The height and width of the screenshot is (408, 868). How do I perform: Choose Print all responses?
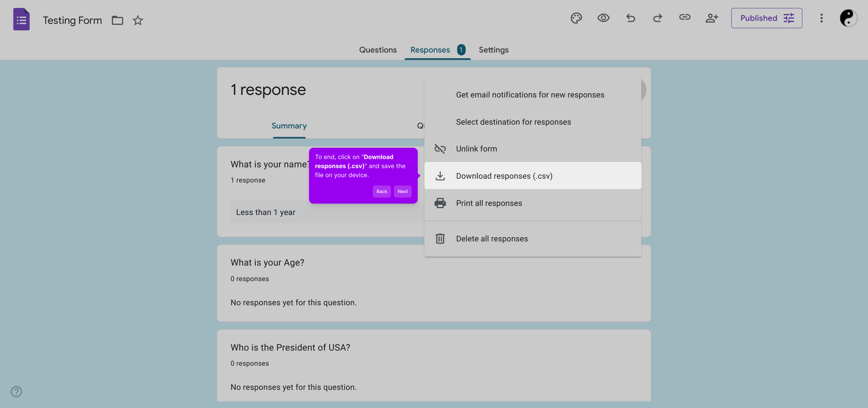tap(533, 203)
